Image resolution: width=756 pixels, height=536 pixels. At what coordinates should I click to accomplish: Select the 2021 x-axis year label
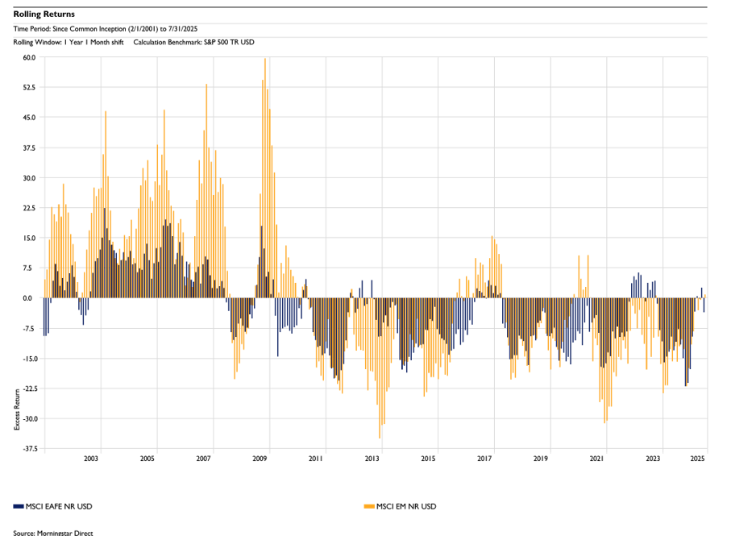pos(596,459)
